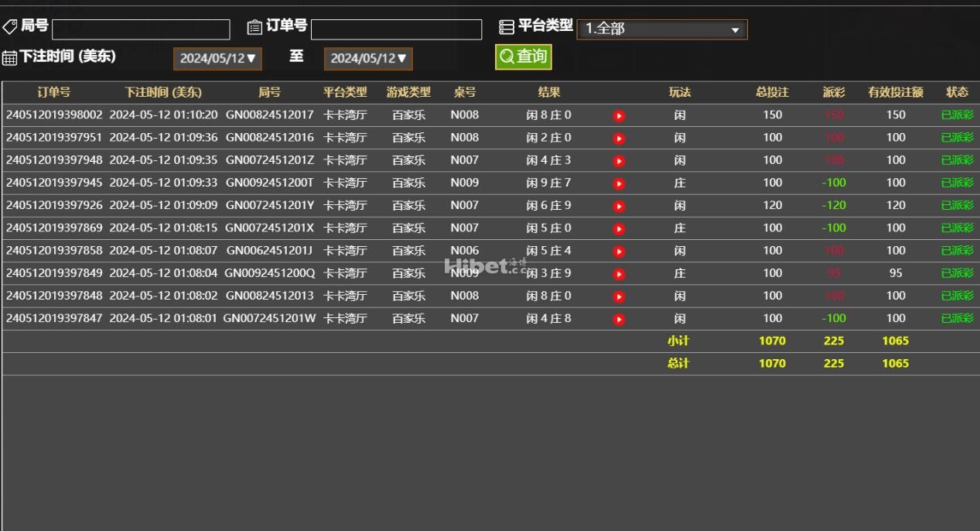Viewport: 980px width, 531px height.
Task: Click the 桌号 column header
Action: coord(465,92)
